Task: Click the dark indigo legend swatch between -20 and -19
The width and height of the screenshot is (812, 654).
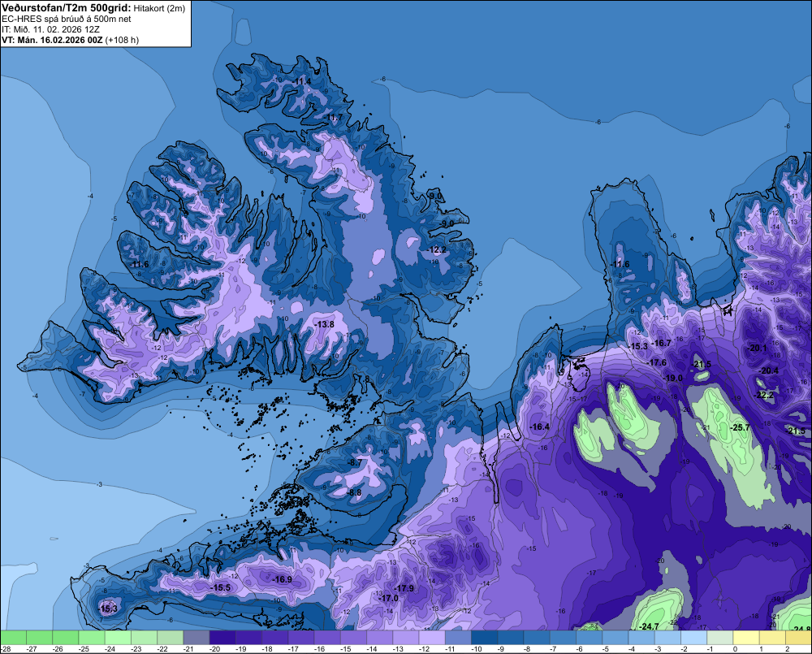Action: 222,637
